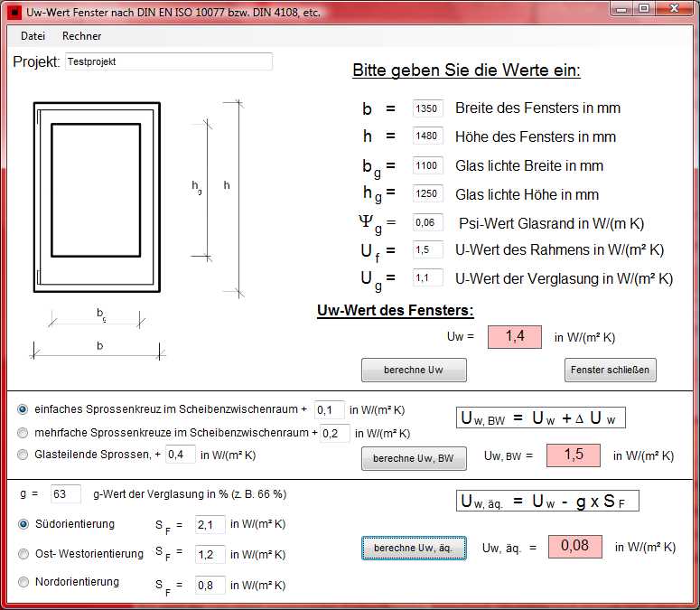Image resolution: width=700 pixels, height=610 pixels.
Task: Select einfaches Sprossenkreuz radio button
Action: (23, 409)
